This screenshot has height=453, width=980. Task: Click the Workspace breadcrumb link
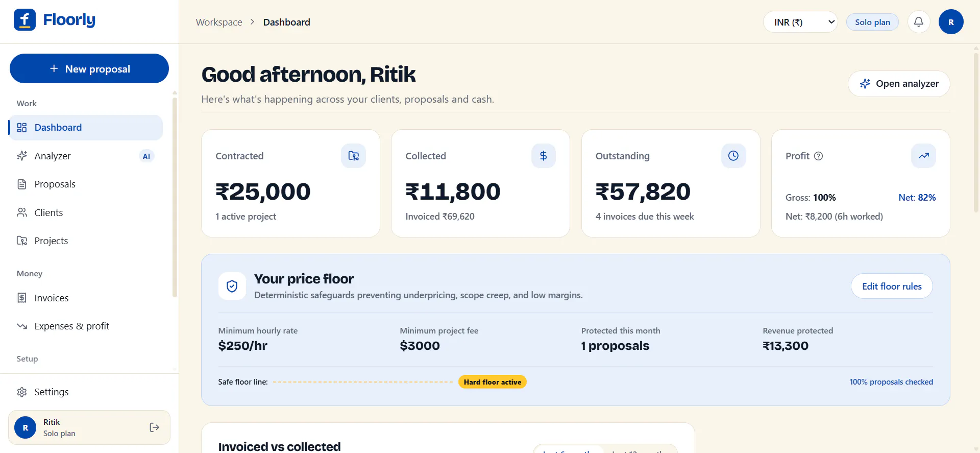point(219,22)
